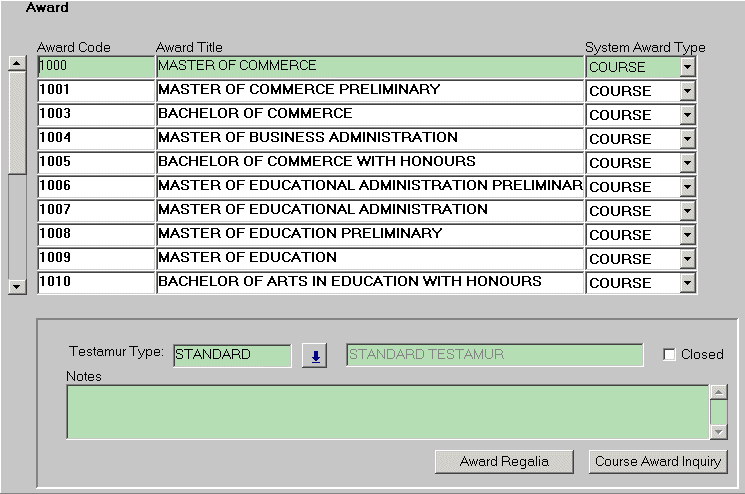Expand award type dropdown for code 1010
This screenshot has width=745, height=494.
click(686, 283)
